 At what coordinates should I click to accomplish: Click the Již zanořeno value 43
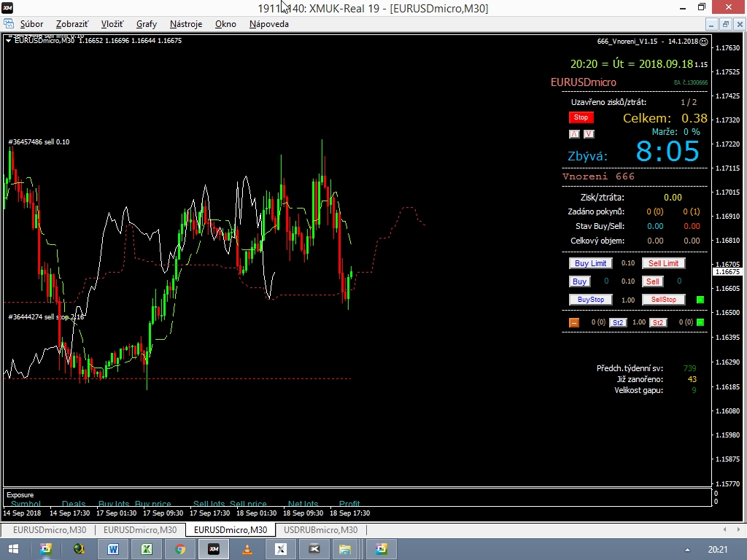point(692,379)
